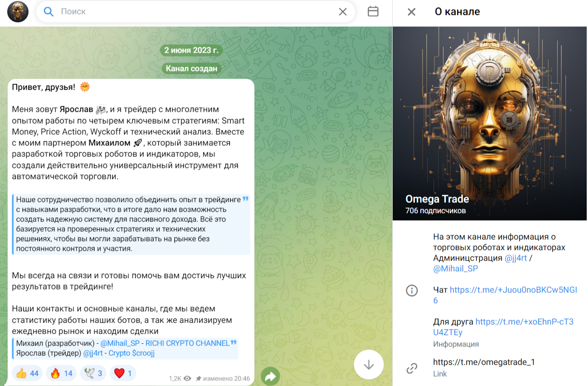Open the channel avatar in header
The height and width of the screenshot is (386, 588).
point(18,11)
